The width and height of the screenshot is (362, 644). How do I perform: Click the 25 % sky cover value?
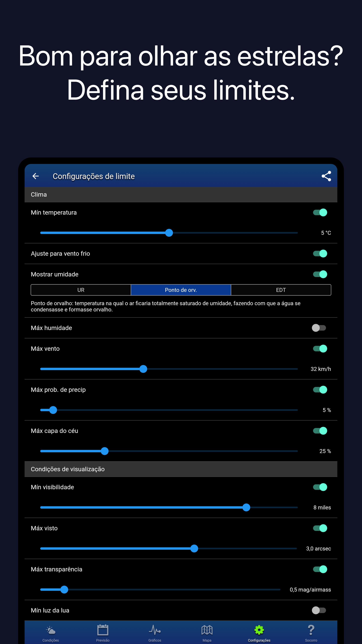(x=325, y=451)
